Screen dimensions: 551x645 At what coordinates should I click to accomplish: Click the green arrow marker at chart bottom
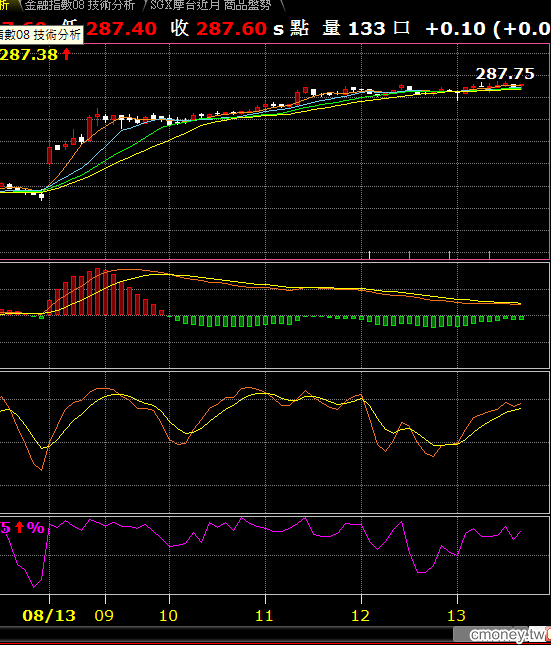[409, 255]
